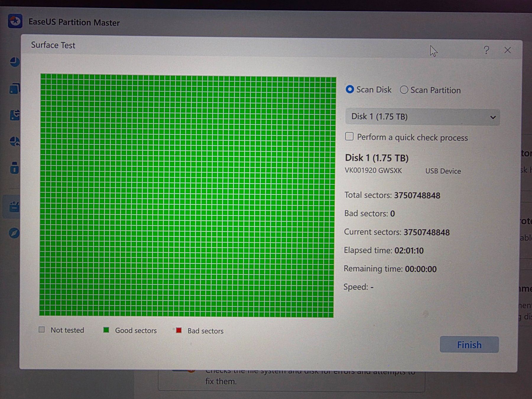The height and width of the screenshot is (399, 532).
Task: Open Surface Test help question mark
Action: [486, 50]
